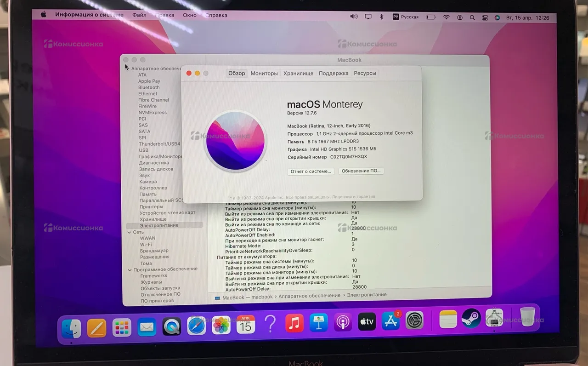The image size is (588, 366).
Task: Open Finder from the Dock
Action: tap(72, 328)
